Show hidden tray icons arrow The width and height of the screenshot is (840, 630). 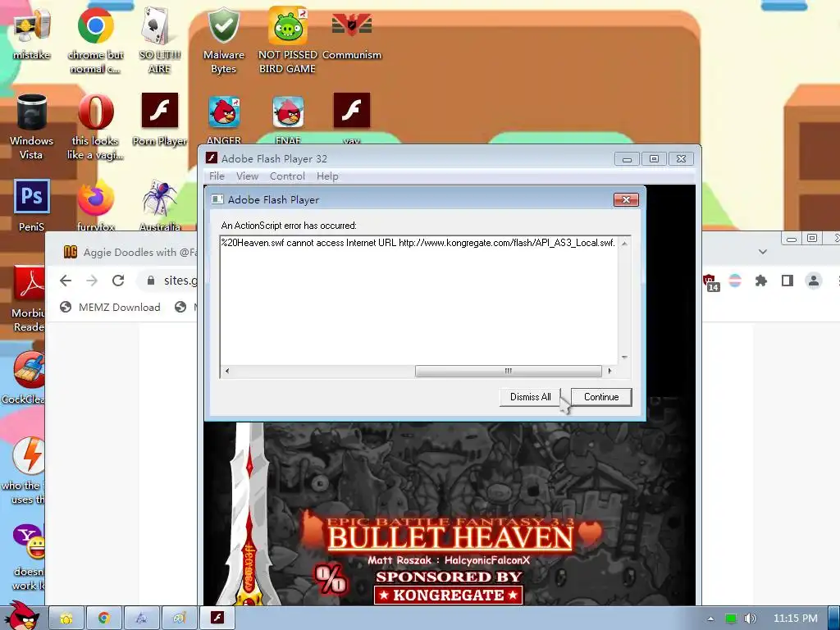coord(710,619)
